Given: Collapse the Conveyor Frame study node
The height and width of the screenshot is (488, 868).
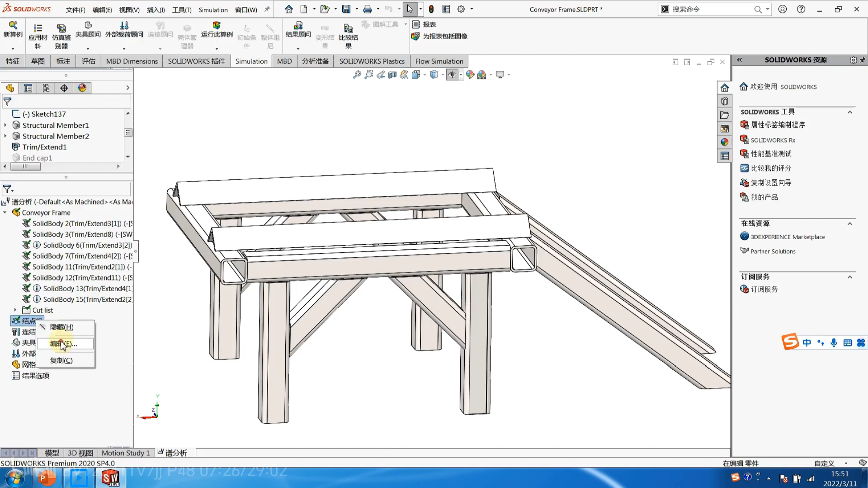Looking at the screenshot, I should point(5,213).
